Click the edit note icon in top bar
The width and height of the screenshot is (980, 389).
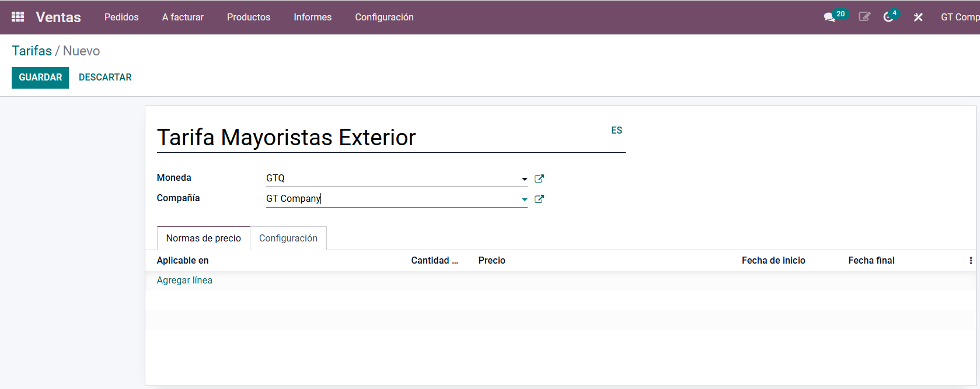coord(864,17)
